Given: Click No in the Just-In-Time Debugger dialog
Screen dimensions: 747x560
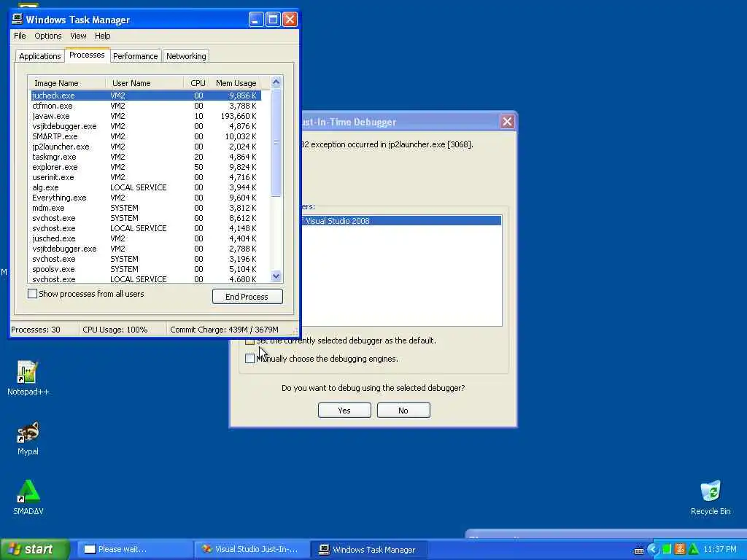Looking at the screenshot, I should (403, 410).
